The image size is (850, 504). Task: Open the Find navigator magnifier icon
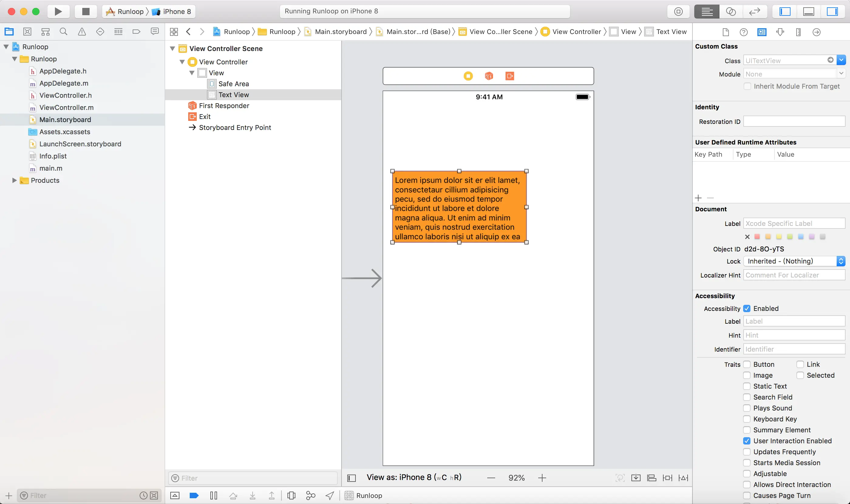click(63, 32)
